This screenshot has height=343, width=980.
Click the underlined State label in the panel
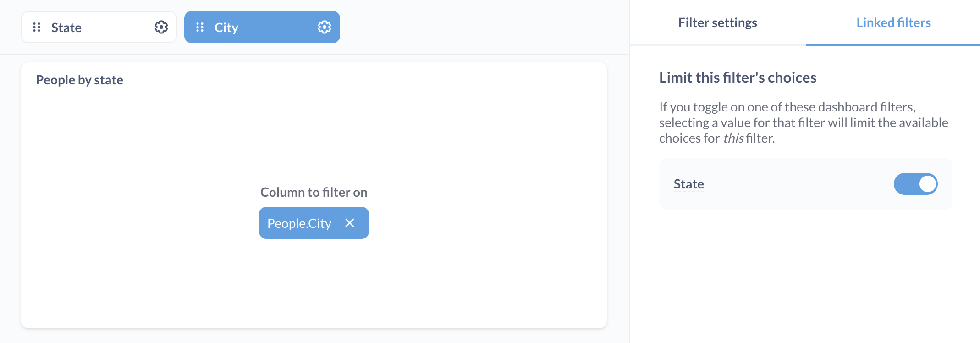(x=688, y=183)
